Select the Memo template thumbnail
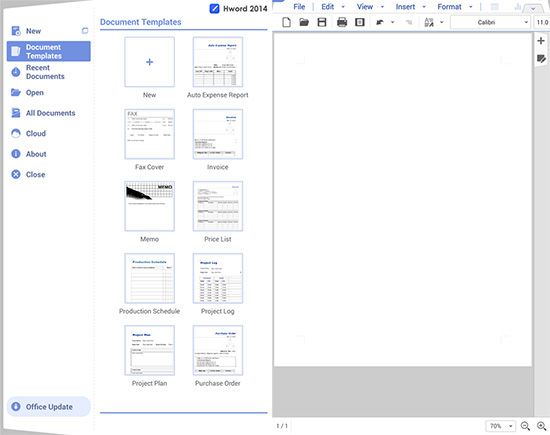The width and height of the screenshot is (550, 435). [149, 206]
